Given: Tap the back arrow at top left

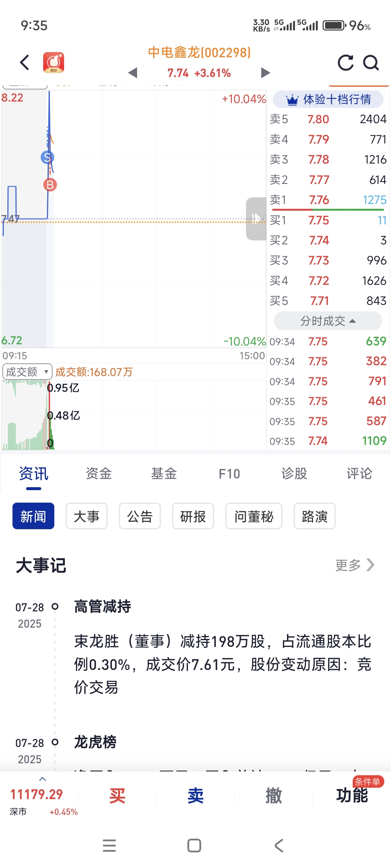Looking at the screenshot, I should (x=25, y=62).
